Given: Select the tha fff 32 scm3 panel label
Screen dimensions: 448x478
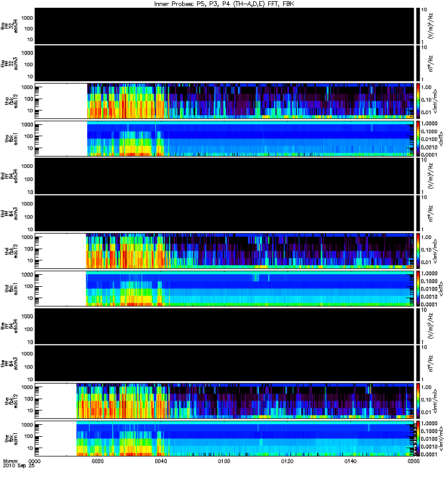Looking at the screenshot, I should (9, 64).
